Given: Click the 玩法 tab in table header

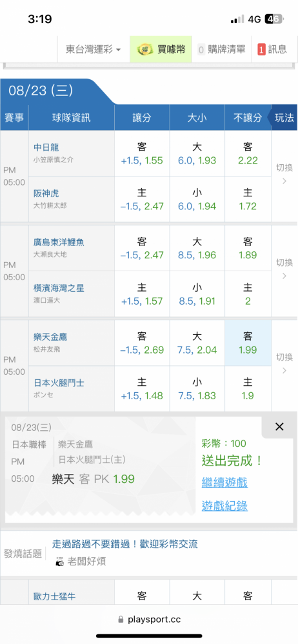Looking at the screenshot, I should click(284, 117).
